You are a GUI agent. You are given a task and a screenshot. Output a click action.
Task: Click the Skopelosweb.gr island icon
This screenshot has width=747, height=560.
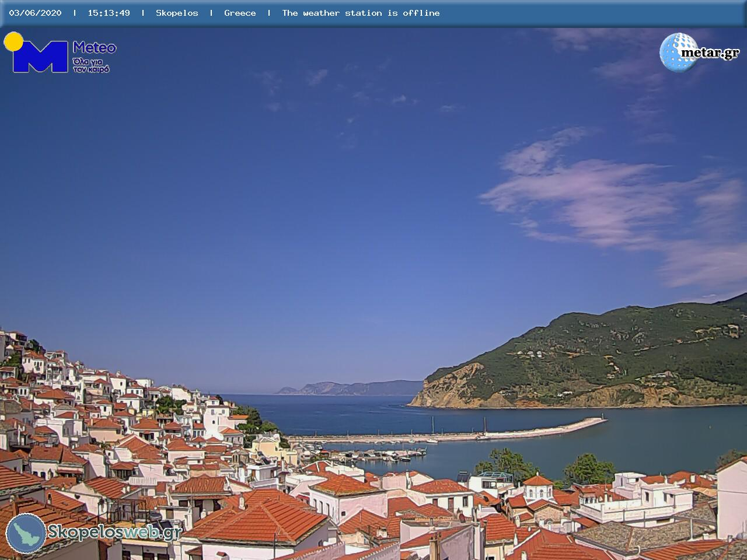pos(26,533)
